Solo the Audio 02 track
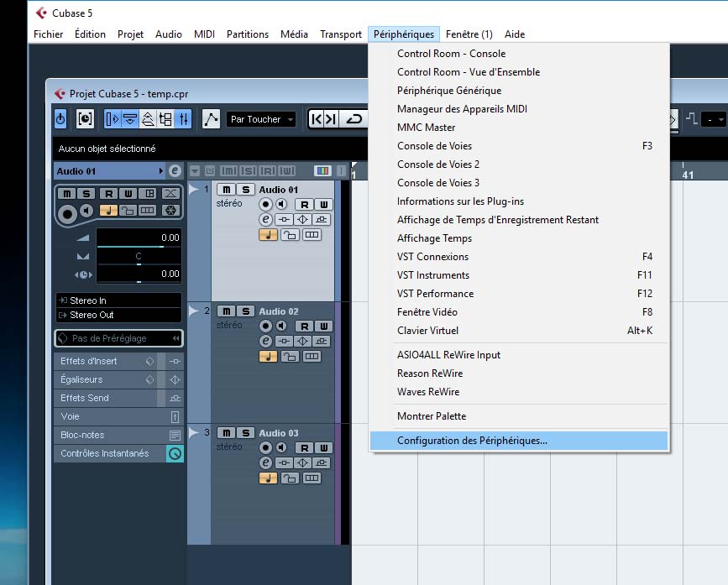Image resolution: width=728 pixels, height=585 pixels. pyautogui.click(x=245, y=311)
